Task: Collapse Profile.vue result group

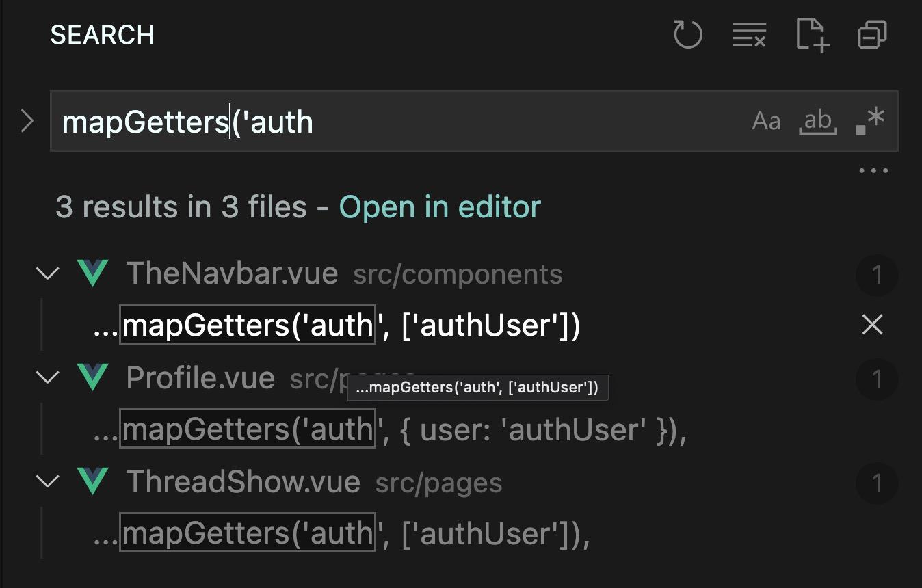Action: click(47, 378)
